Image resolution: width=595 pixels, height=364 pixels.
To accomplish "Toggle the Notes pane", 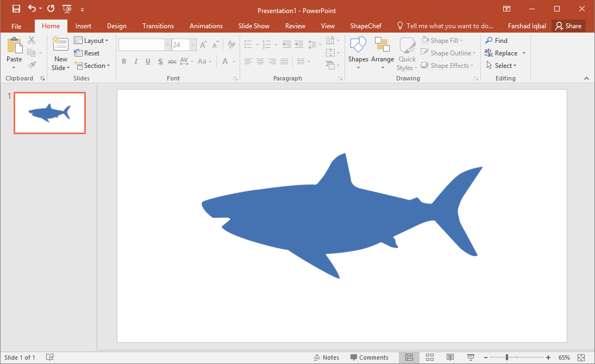I will tap(326, 357).
